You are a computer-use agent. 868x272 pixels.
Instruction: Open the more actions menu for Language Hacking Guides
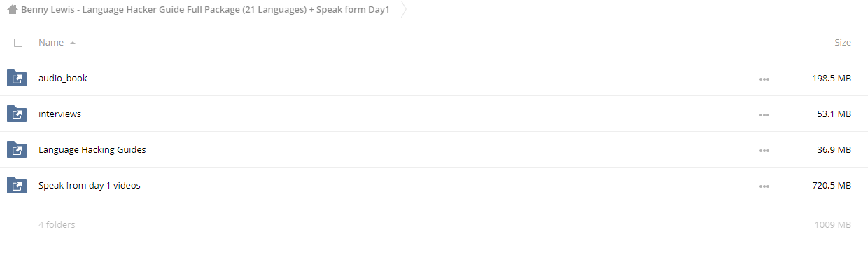coord(764,151)
